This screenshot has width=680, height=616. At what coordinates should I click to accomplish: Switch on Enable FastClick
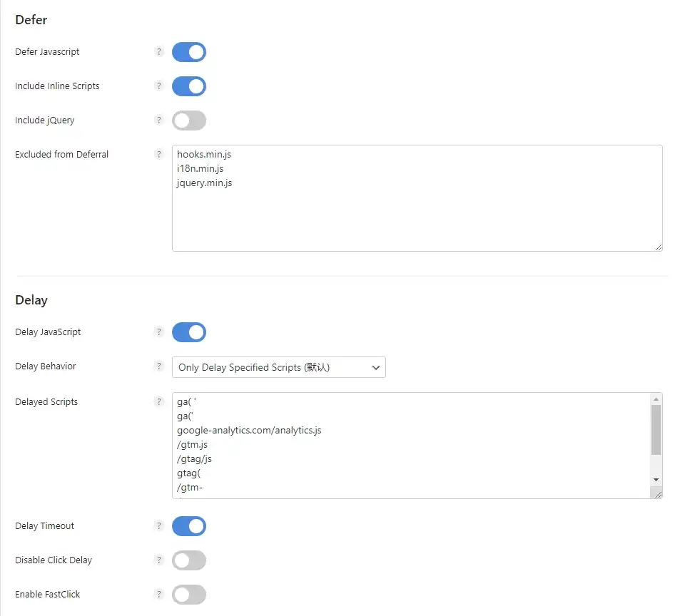tap(189, 595)
